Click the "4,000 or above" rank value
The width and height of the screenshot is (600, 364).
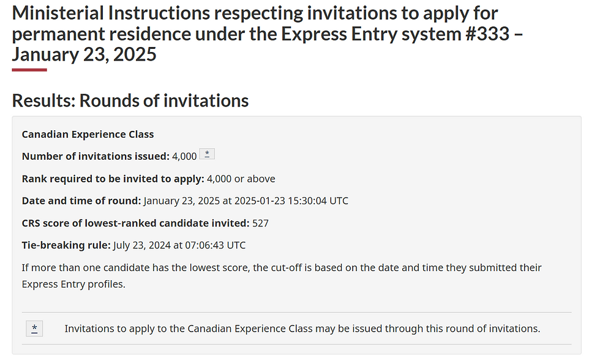241,179
